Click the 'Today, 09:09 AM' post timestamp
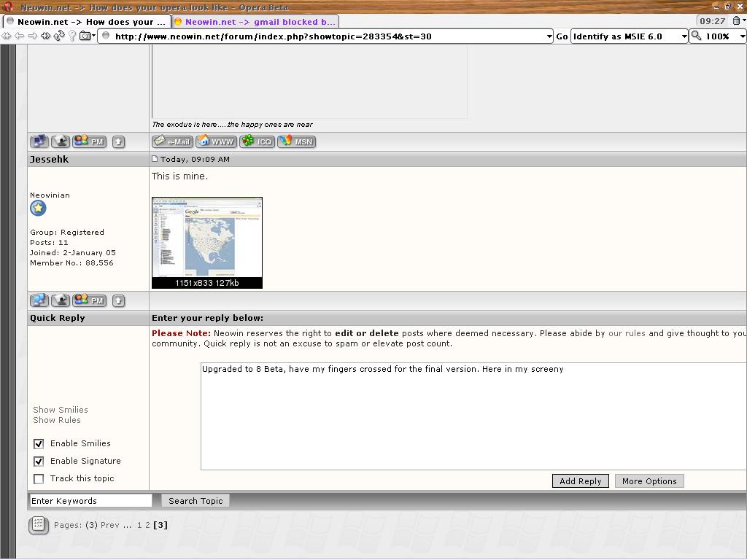The height and width of the screenshot is (560, 747). pyautogui.click(x=195, y=159)
